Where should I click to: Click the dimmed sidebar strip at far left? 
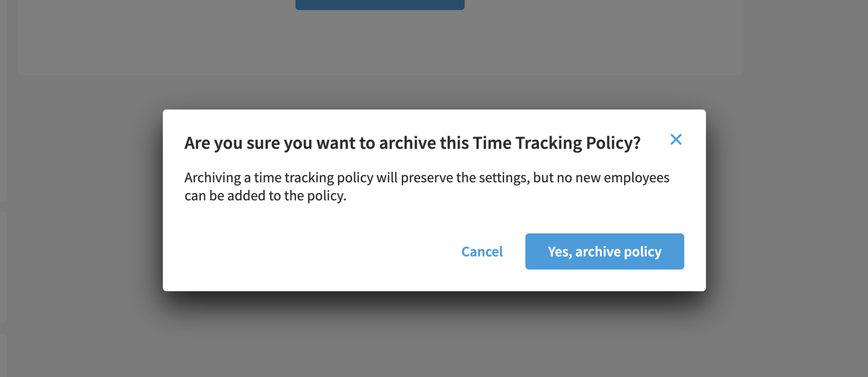[3, 101]
